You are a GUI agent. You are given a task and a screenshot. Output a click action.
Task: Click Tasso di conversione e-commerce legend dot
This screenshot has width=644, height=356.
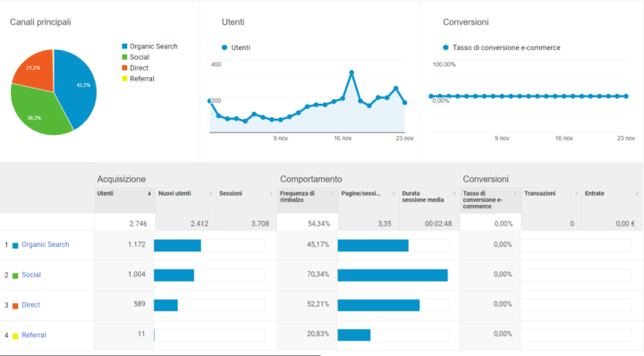445,47
